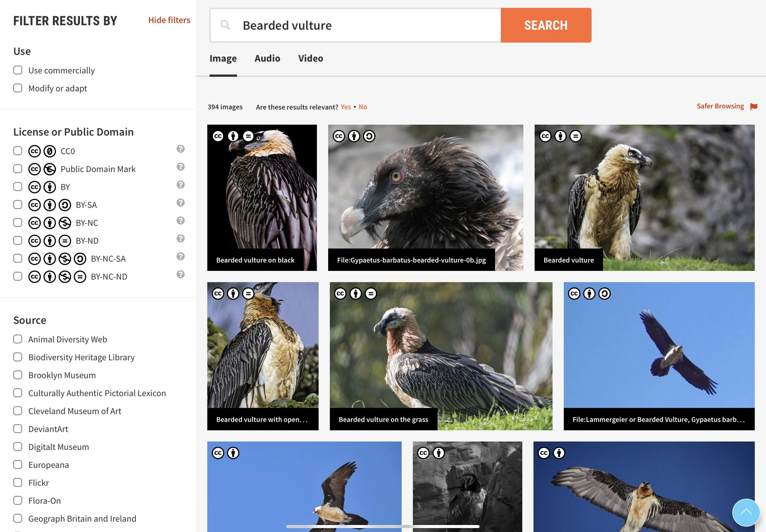Click inside the Bearded vulture search field
766x532 pixels.
[367, 26]
